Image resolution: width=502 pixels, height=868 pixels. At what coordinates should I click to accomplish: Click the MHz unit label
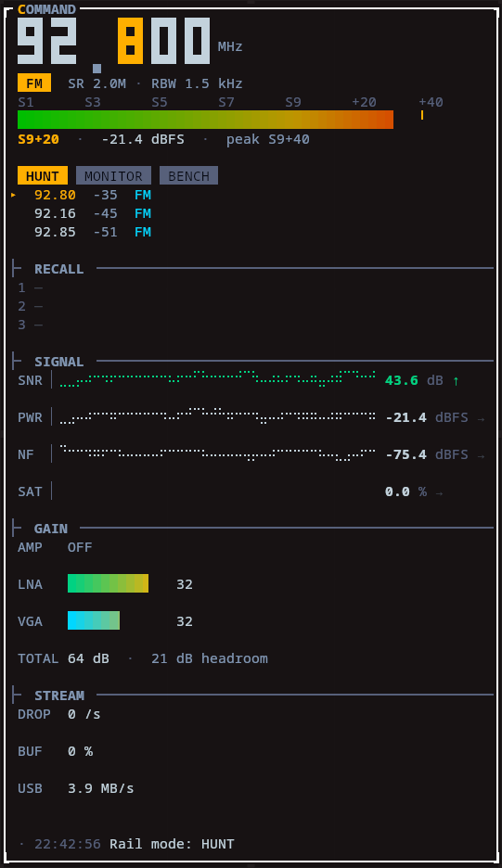[230, 46]
